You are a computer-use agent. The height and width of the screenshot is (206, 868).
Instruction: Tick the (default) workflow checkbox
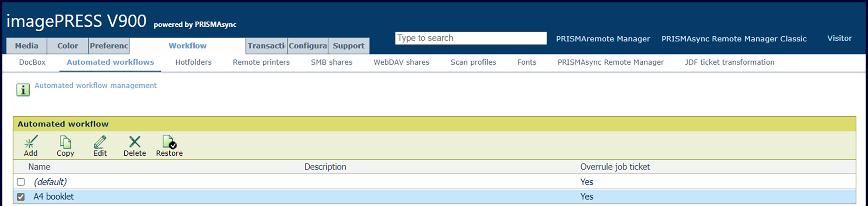click(x=21, y=182)
